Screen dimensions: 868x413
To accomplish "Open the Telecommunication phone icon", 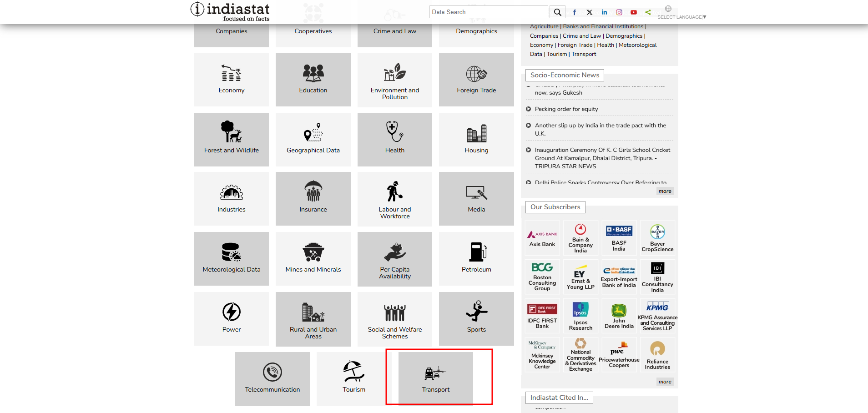I will (x=273, y=372).
